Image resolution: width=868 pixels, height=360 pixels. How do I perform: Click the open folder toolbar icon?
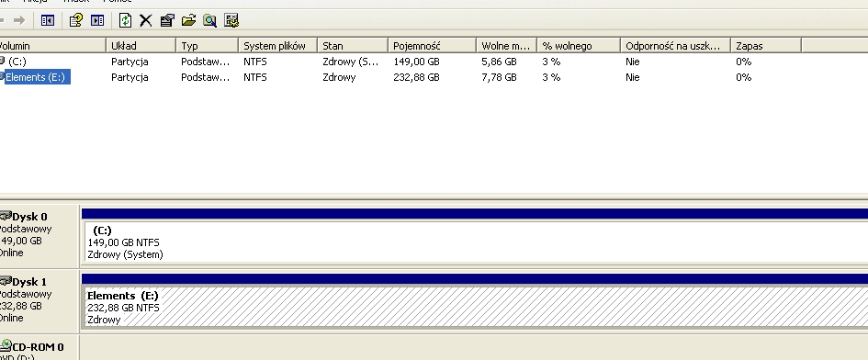click(189, 20)
